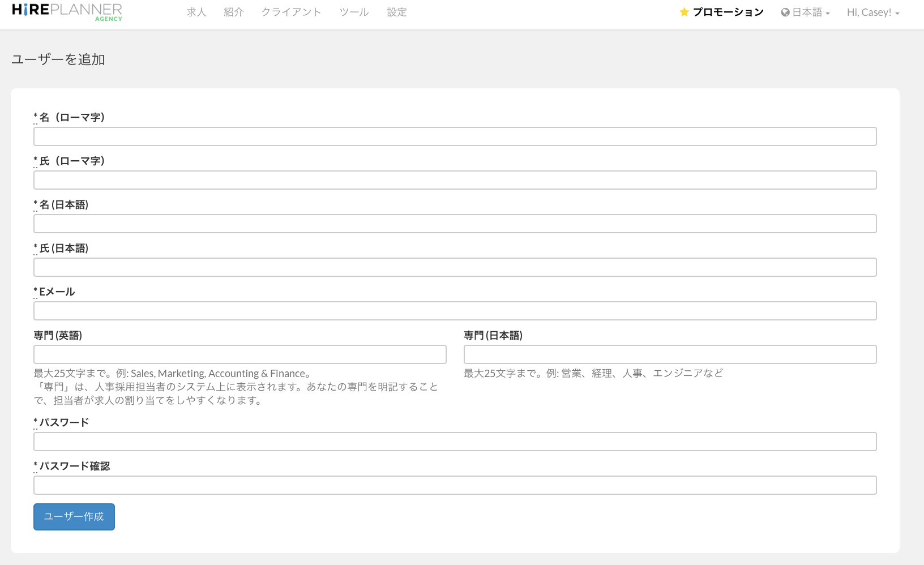Click the globe icon next to 日本語
The width and height of the screenshot is (924, 565).
click(785, 12)
